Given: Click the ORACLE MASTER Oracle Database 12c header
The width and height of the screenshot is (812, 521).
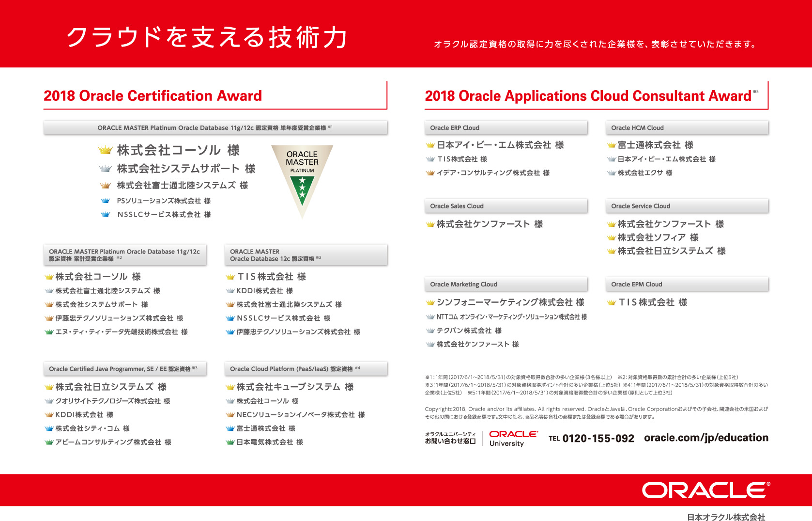Looking at the screenshot, I should point(306,255).
